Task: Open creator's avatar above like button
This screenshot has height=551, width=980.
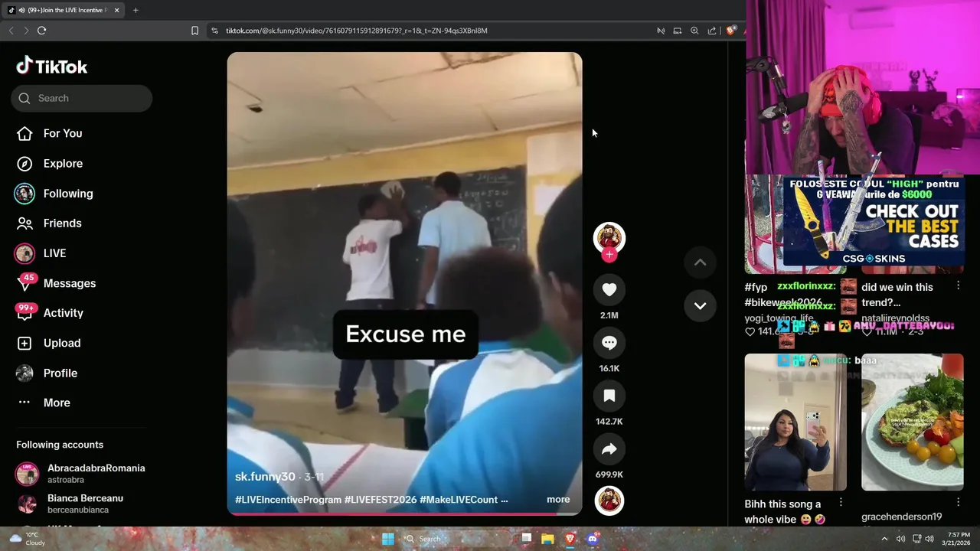Action: coord(609,238)
